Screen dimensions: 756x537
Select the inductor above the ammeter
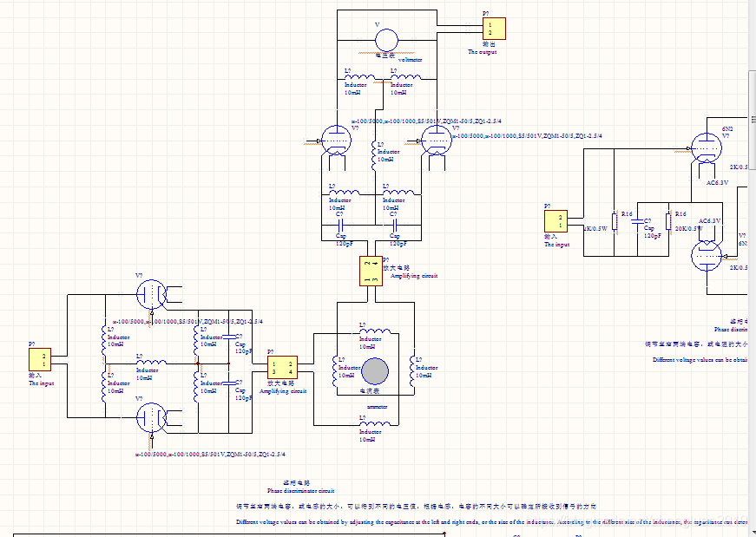[x=375, y=331]
